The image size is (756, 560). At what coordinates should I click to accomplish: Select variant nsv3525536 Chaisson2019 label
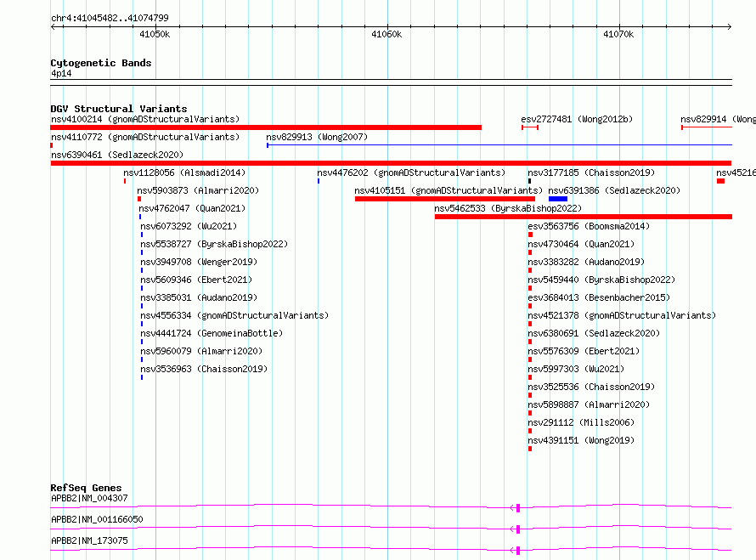point(591,387)
